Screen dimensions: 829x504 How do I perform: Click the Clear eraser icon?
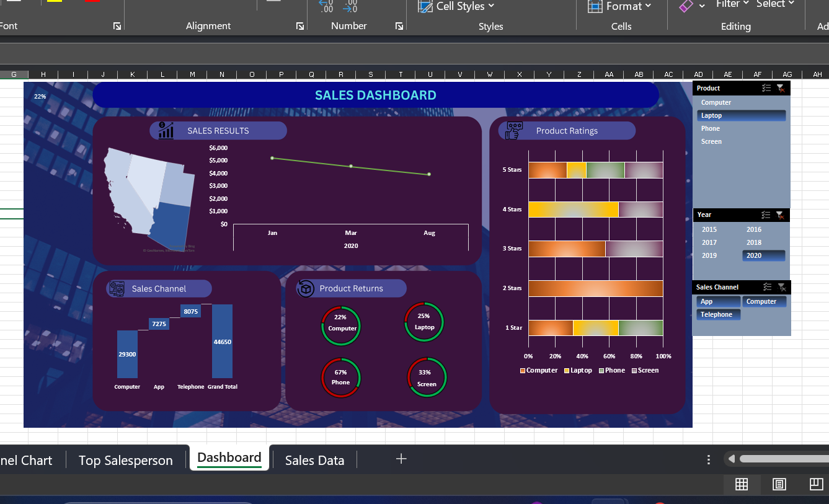coord(686,6)
